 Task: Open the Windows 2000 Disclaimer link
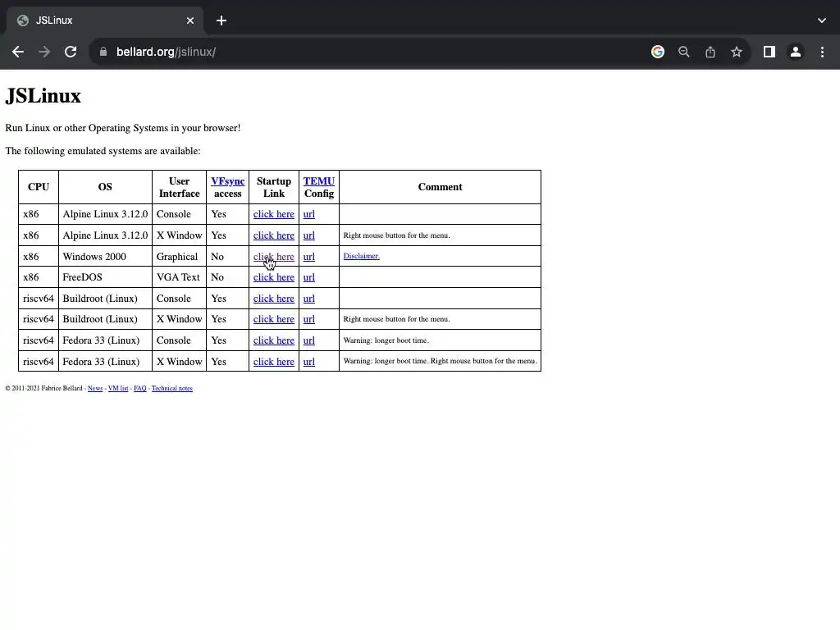tap(362, 256)
